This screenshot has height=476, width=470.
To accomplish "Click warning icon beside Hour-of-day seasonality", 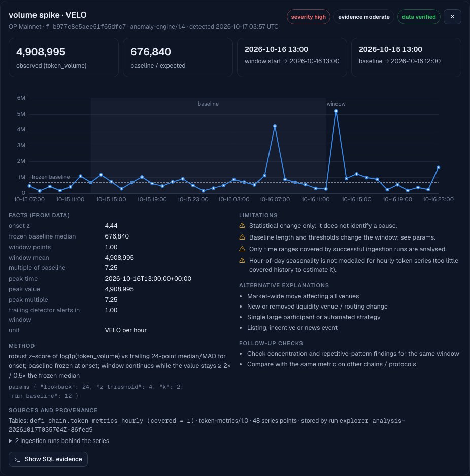I will [242, 260].
